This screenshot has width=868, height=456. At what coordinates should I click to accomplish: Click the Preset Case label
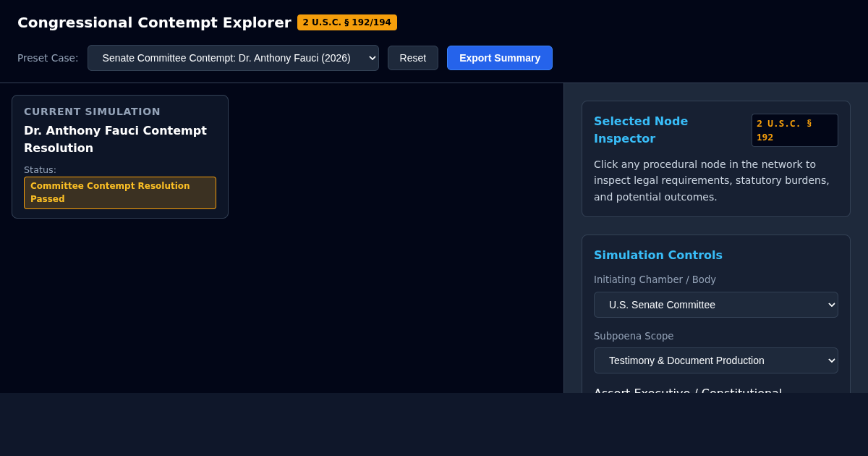pos(48,58)
